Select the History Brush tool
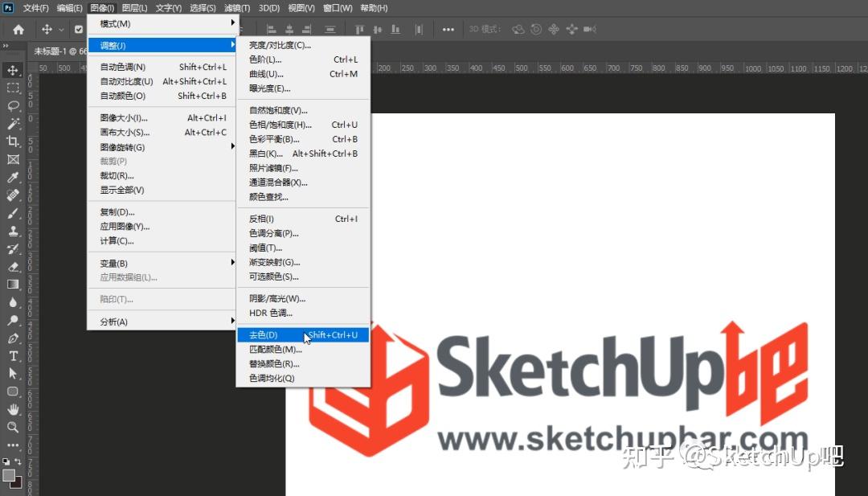The height and width of the screenshot is (496, 868). tap(14, 248)
